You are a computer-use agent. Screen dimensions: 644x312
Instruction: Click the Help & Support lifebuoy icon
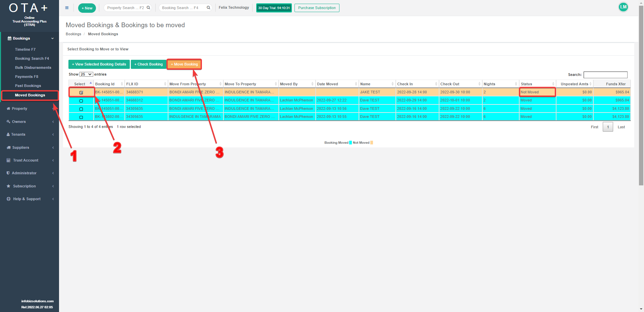click(8, 199)
